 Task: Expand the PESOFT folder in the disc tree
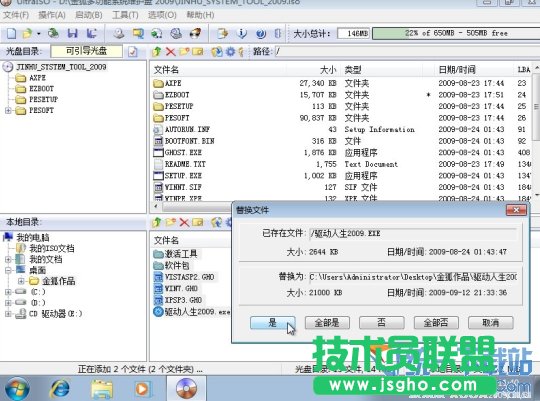[x=8, y=110]
